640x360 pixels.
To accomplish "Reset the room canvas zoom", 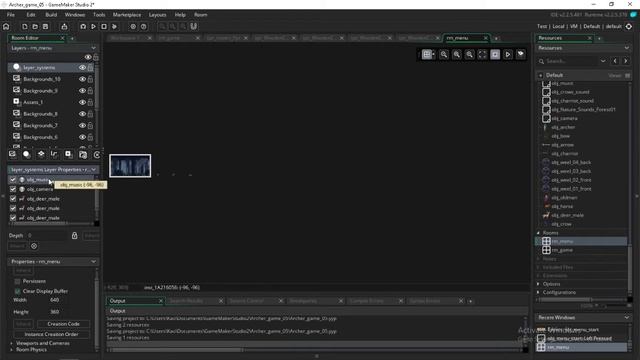I will point(457,54).
